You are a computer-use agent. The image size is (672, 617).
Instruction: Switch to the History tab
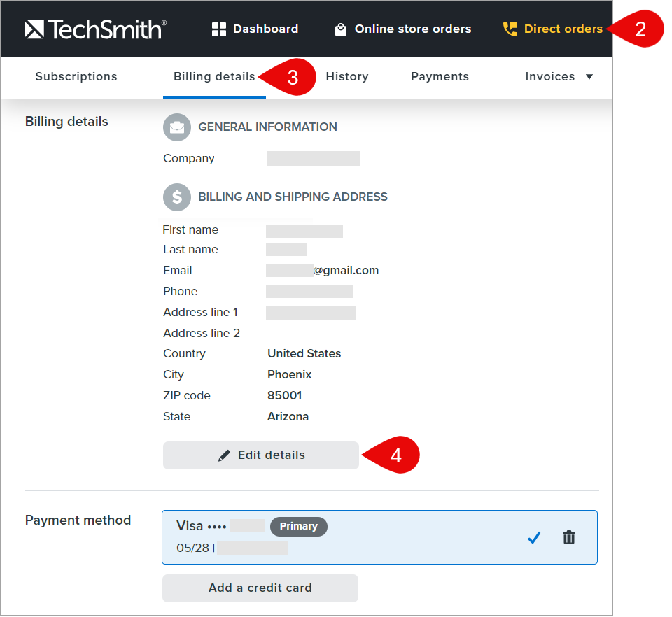pyautogui.click(x=347, y=77)
